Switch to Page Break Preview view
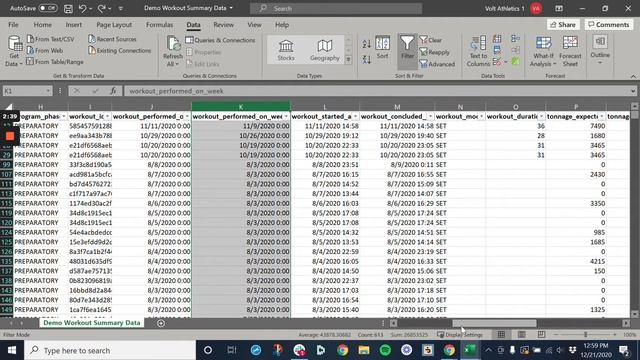 click(x=541, y=335)
